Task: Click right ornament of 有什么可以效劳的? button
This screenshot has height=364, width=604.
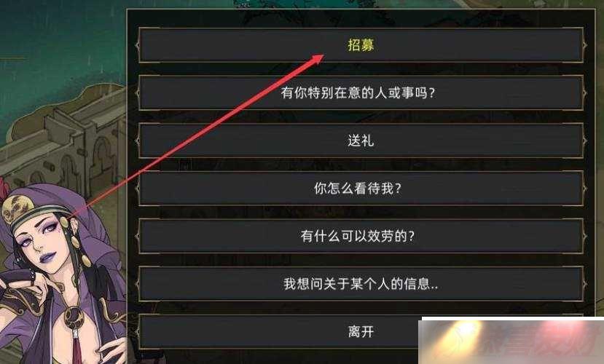Action: point(585,236)
